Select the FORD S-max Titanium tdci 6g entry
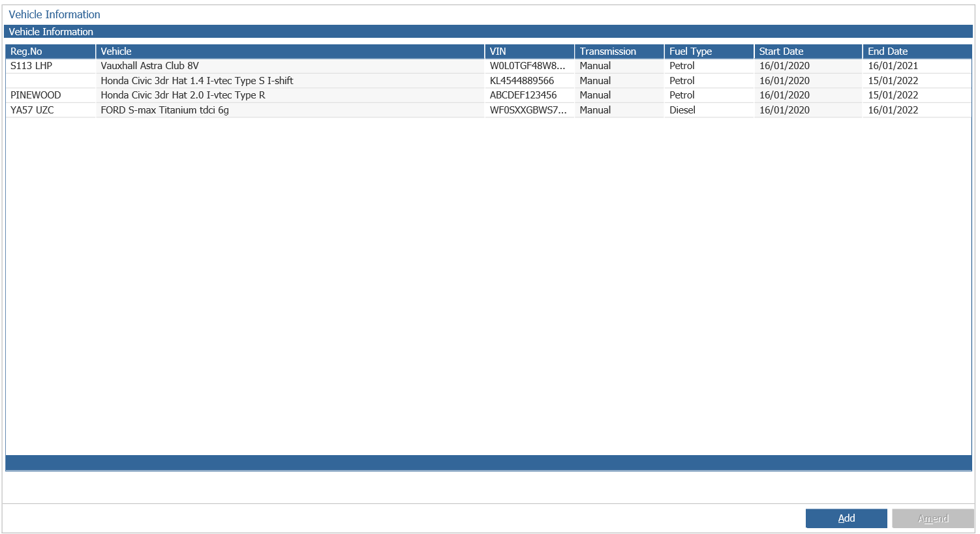980x534 pixels. [x=164, y=110]
